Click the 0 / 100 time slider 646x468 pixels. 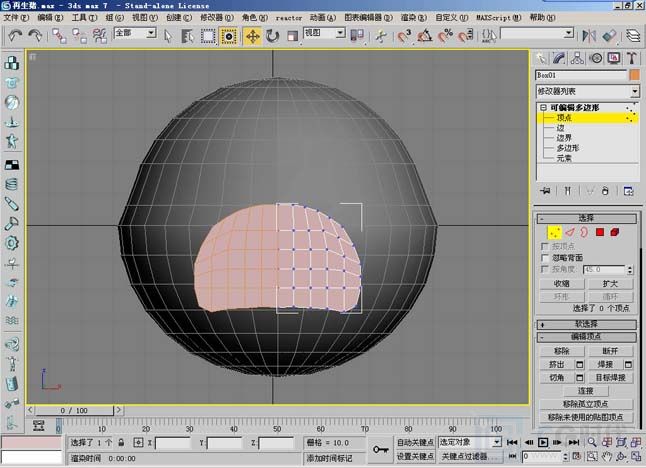coord(74,410)
